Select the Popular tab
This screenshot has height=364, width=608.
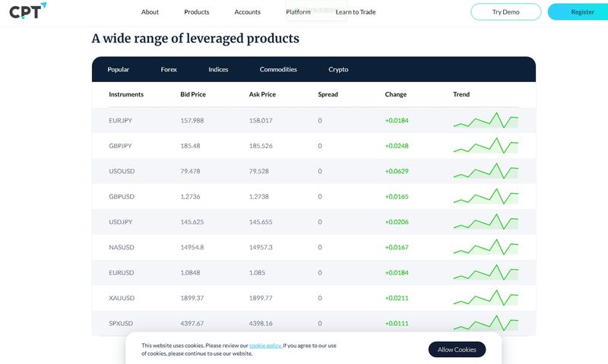119,69
